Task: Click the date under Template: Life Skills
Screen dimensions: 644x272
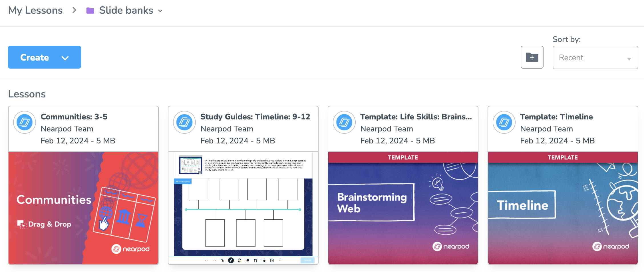Action: [398, 141]
